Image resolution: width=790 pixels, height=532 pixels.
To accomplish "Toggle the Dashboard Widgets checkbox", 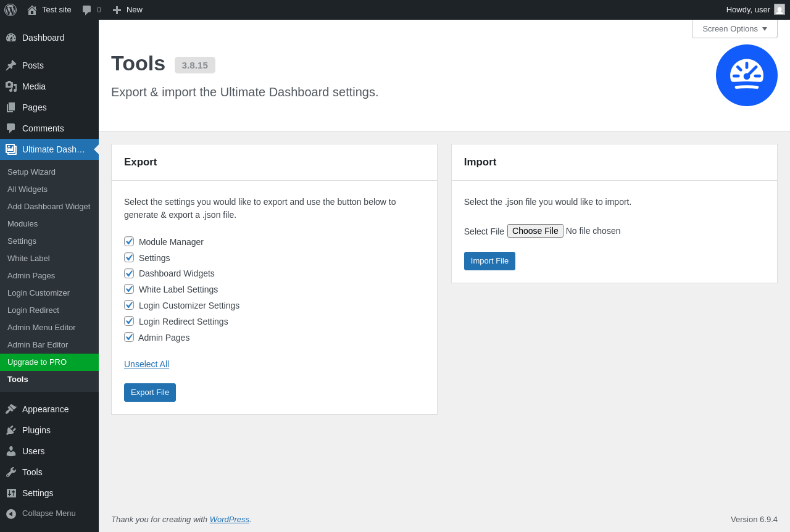I will [x=129, y=273].
